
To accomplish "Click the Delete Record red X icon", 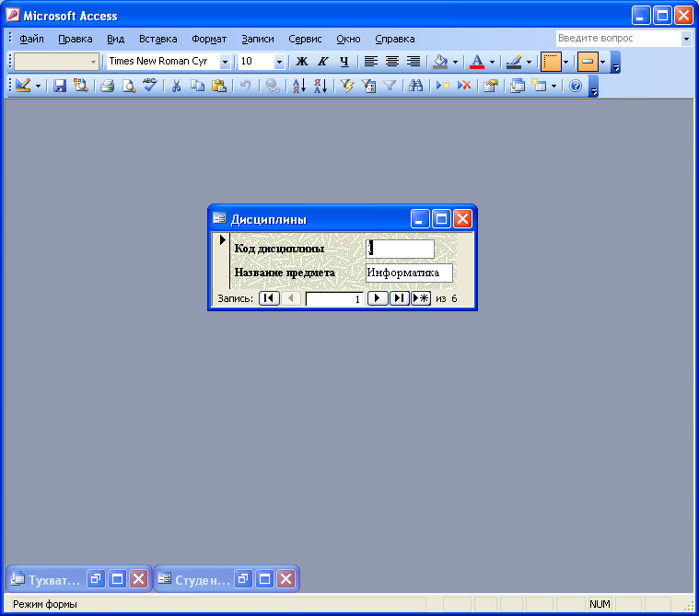I will (464, 85).
